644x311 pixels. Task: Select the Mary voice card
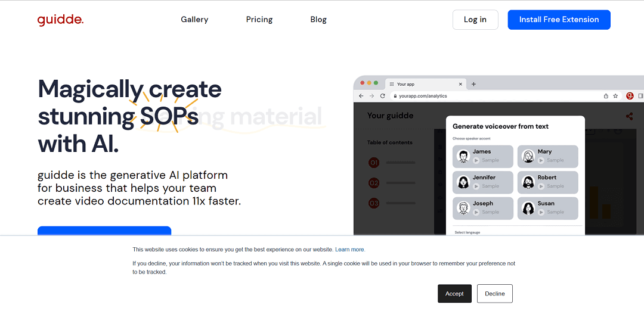547,156
